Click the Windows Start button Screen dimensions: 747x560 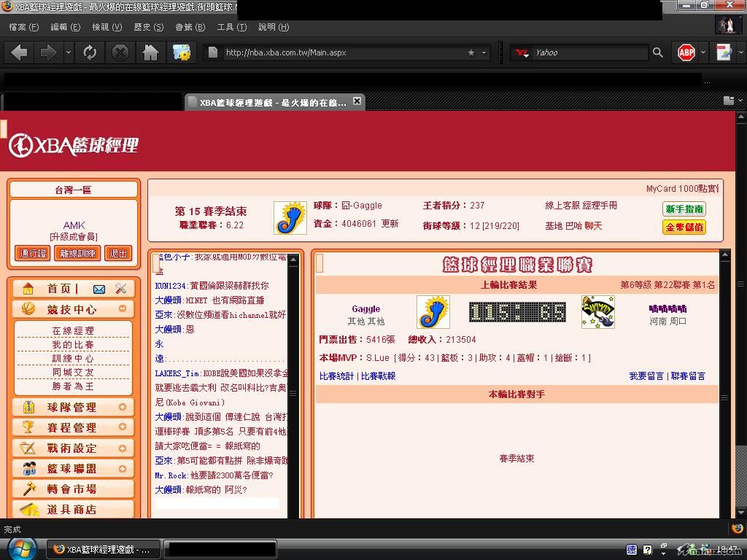[x=22, y=548]
